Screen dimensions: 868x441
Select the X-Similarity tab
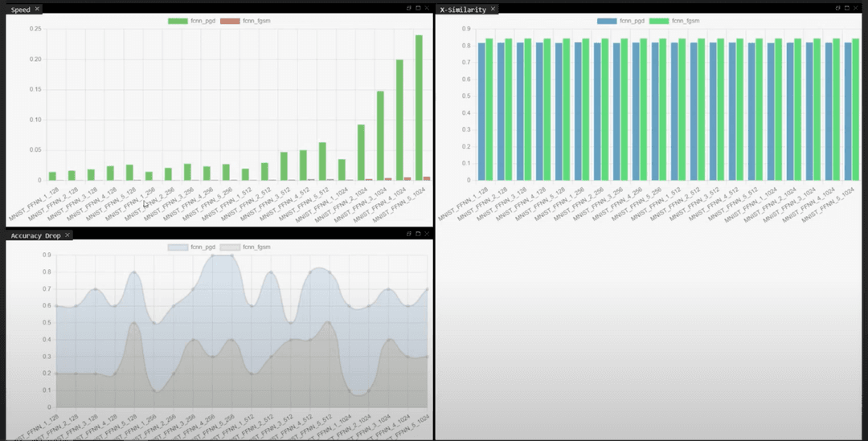pos(463,9)
